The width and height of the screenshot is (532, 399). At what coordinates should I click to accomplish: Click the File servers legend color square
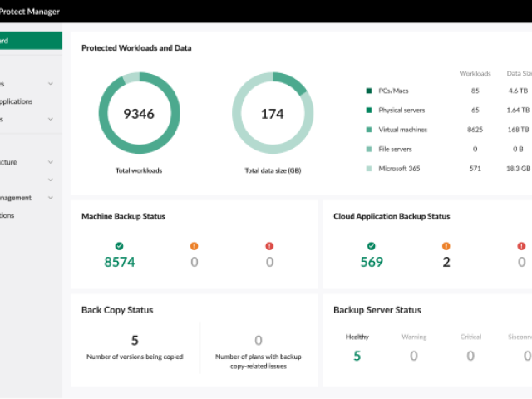click(369, 149)
